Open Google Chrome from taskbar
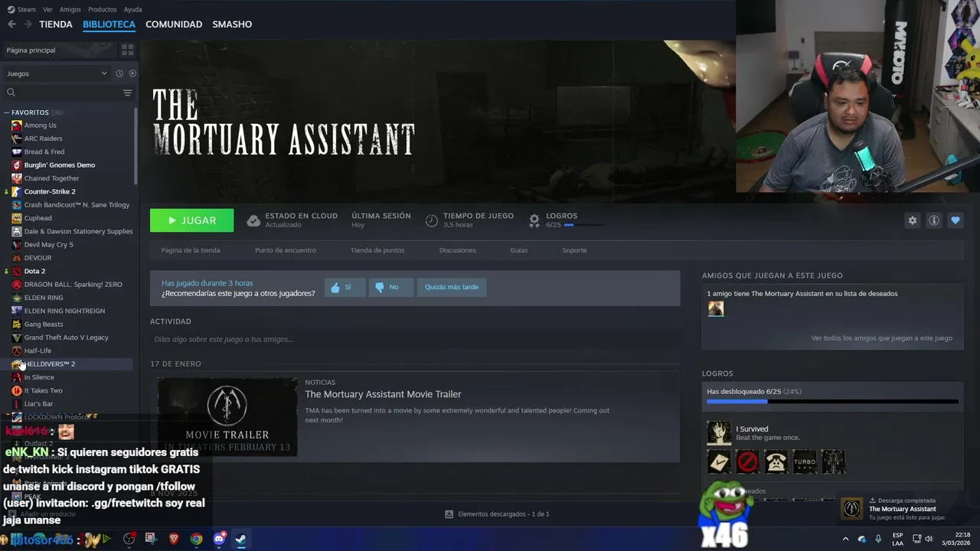Viewport: 980px width, 551px height. (x=197, y=539)
